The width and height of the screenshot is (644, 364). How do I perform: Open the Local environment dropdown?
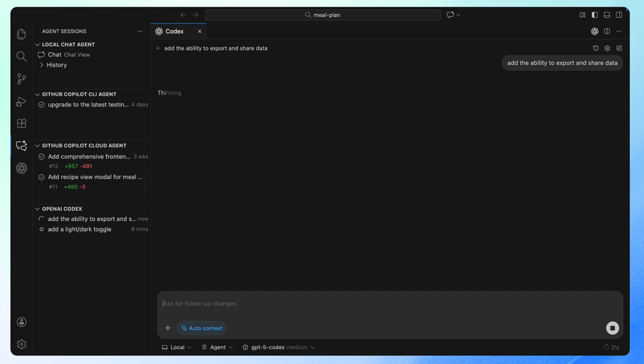(x=177, y=347)
